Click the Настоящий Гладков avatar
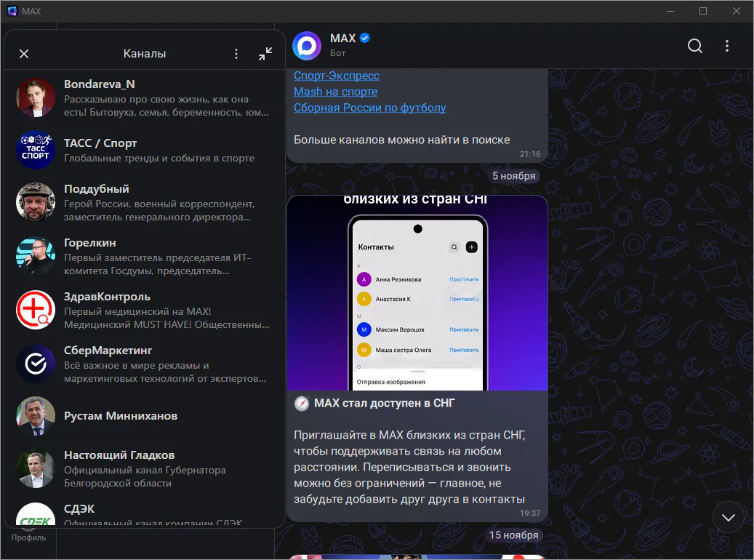This screenshot has width=754, height=560. (x=36, y=468)
